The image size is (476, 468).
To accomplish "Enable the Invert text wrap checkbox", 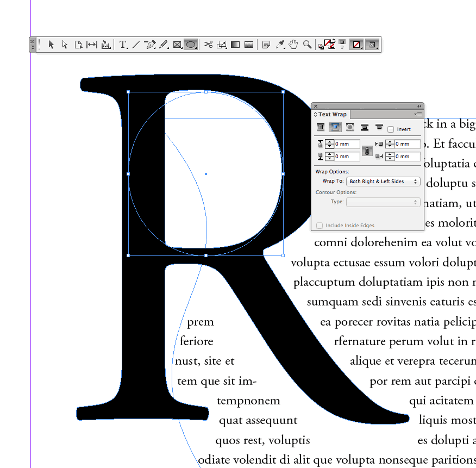I will pos(390,128).
